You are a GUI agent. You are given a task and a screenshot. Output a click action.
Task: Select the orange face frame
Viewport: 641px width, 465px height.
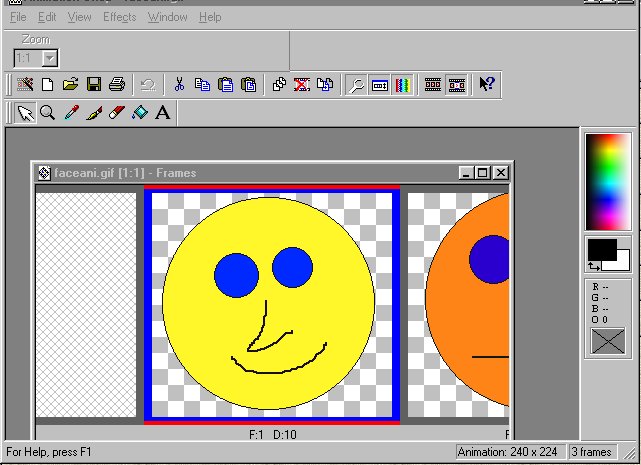pos(458,305)
